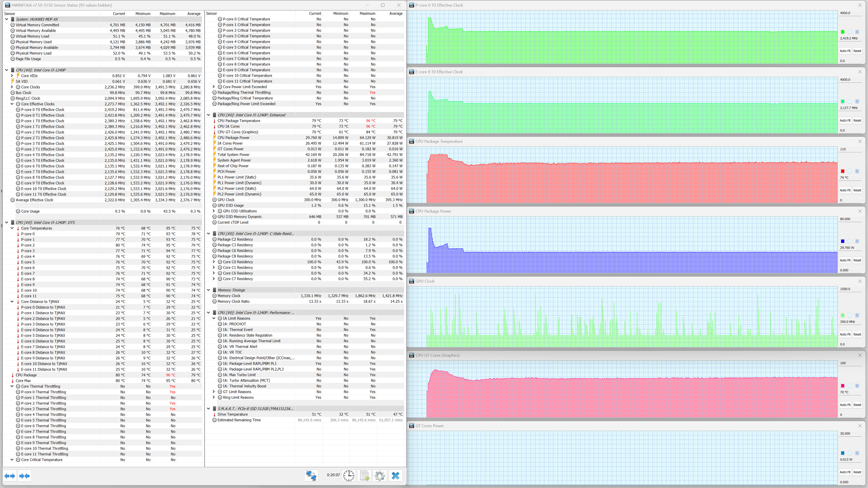The height and width of the screenshot is (488, 868).
Task: Click the red color swatch of CPU Package Temperature
Action: 842,171
